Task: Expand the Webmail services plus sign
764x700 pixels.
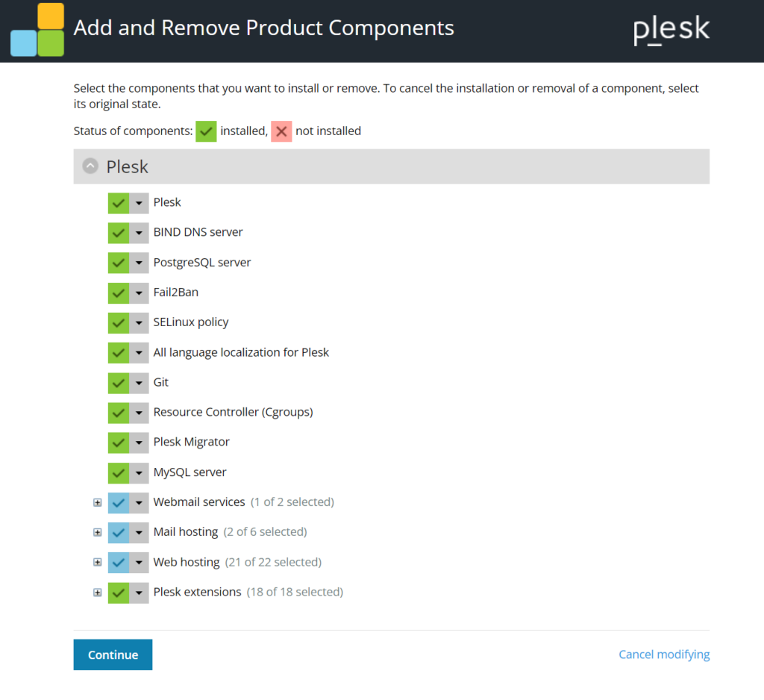Action: point(97,502)
